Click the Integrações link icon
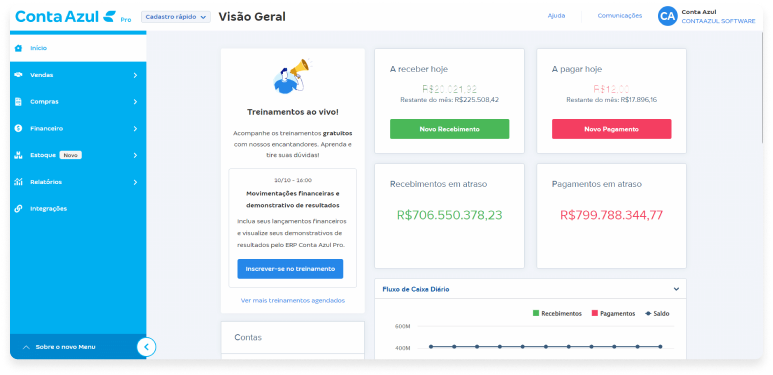 (x=19, y=208)
